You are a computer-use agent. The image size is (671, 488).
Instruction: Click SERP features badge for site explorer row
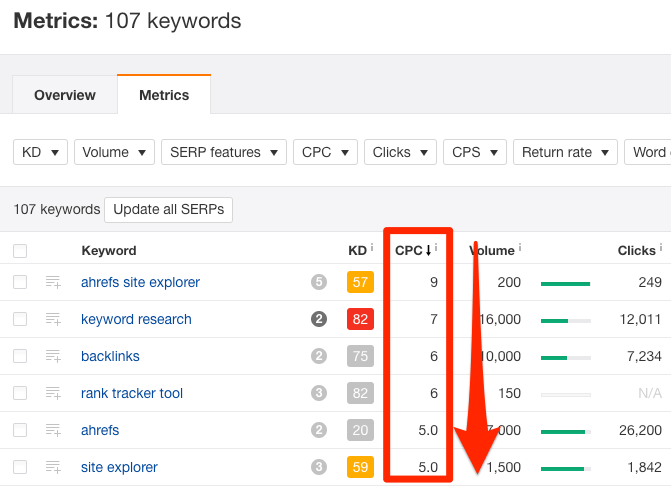[x=319, y=467]
